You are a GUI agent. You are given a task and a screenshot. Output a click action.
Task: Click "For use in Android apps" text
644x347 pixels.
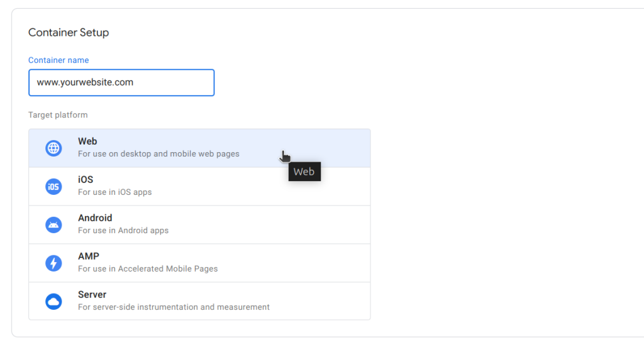pos(123,230)
